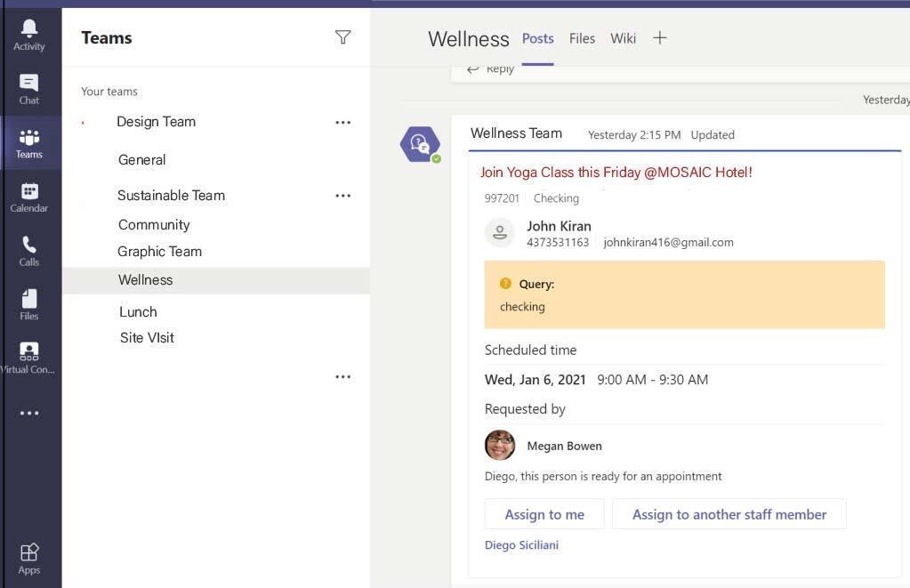Click the Wed, Jan 6, 2021 date
This screenshot has width=910, height=588.
tap(536, 380)
